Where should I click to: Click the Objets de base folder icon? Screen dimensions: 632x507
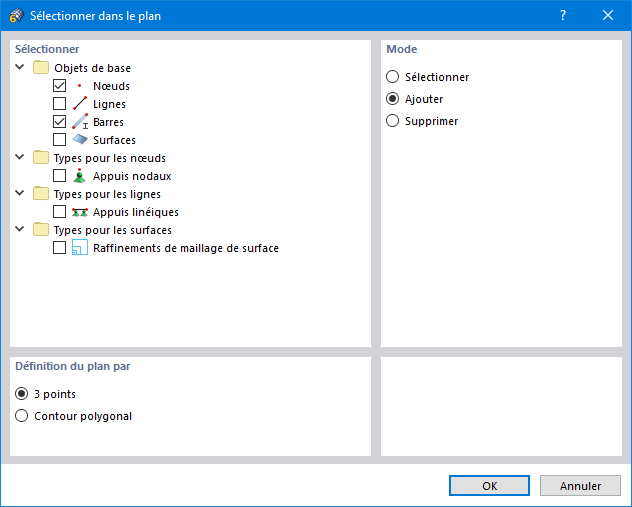(x=40, y=68)
